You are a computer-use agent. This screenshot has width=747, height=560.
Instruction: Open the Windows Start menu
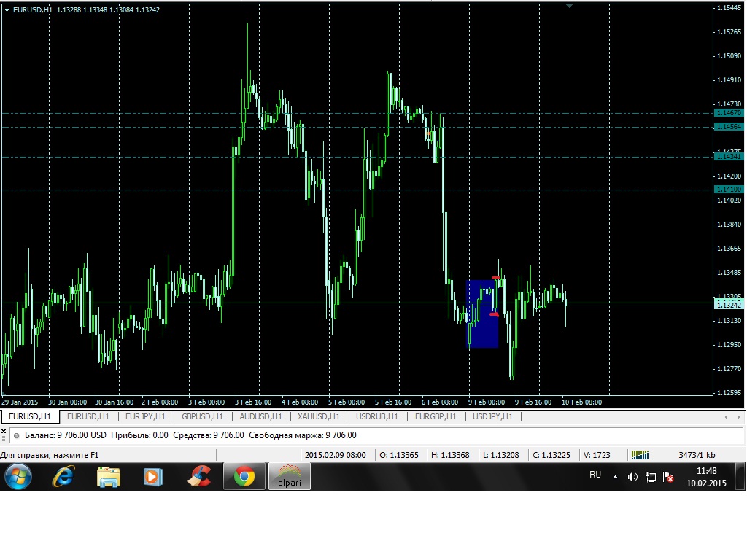(18, 476)
